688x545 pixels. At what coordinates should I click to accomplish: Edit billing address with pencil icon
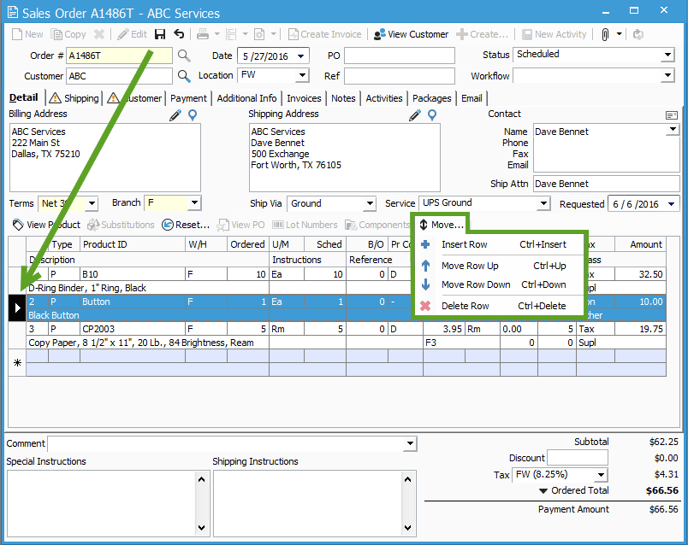tap(176, 115)
